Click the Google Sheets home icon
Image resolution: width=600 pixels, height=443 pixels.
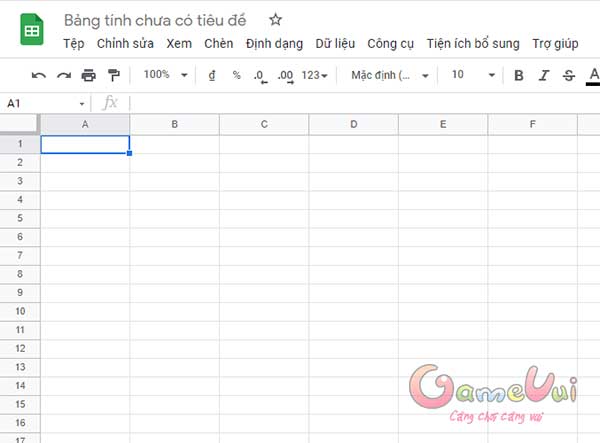(32, 29)
